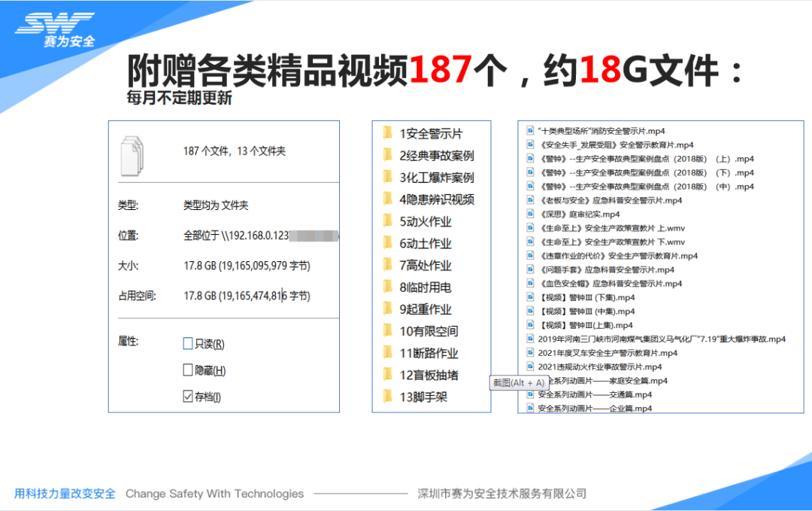Select the 3化工爆炸案例 folder icon
The width and height of the screenshot is (812, 511).
[x=388, y=178]
